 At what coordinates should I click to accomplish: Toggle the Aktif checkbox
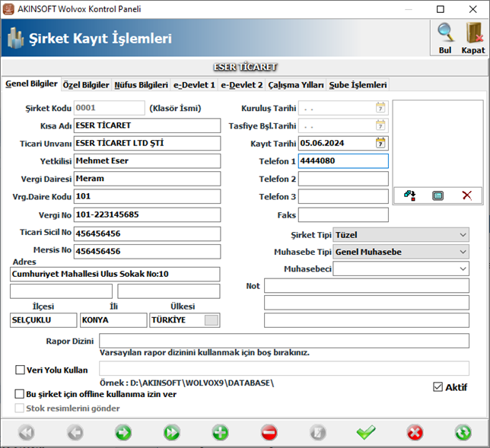click(437, 387)
